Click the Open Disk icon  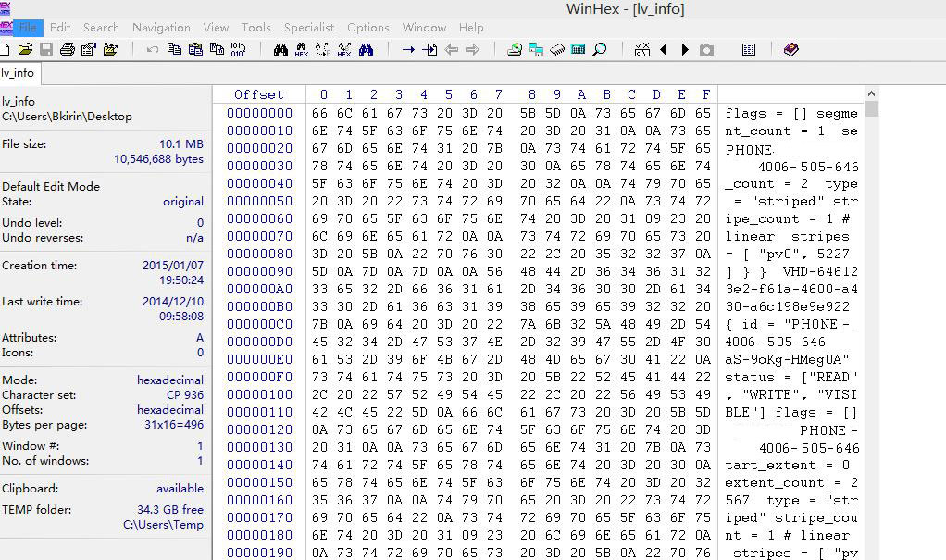[515, 49]
